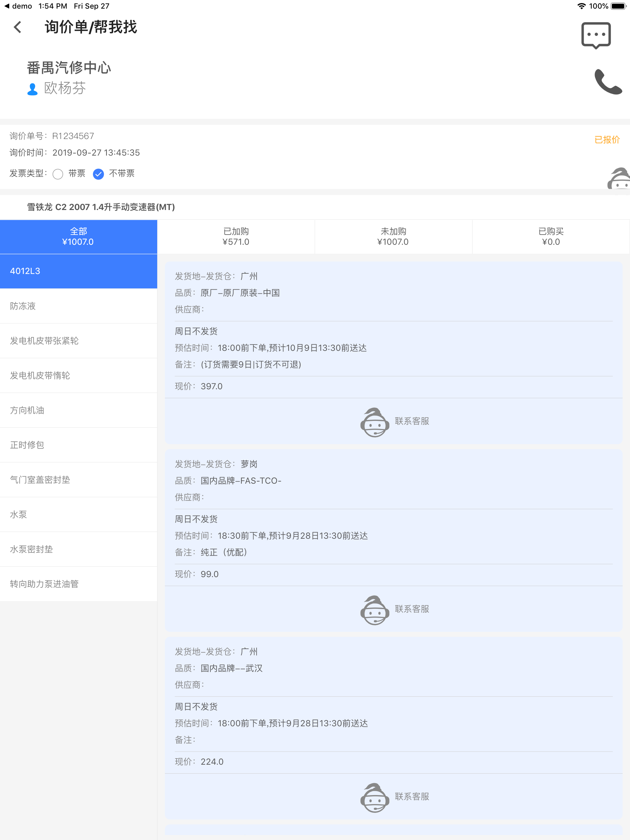Select the 不带票 invoice radio button
This screenshot has width=630, height=840.
pyautogui.click(x=98, y=174)
